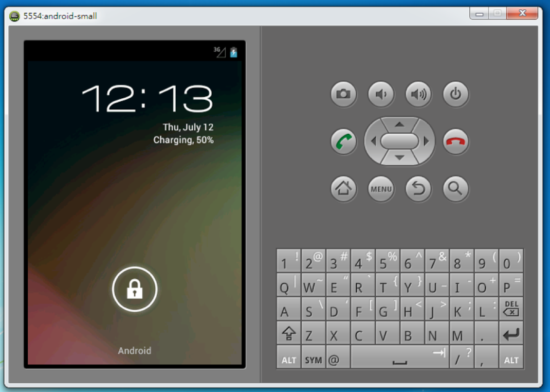Click the 'Android' label on lock screen
The height and width of the screenshot is (392, 550).
click(x=135, y=351)
